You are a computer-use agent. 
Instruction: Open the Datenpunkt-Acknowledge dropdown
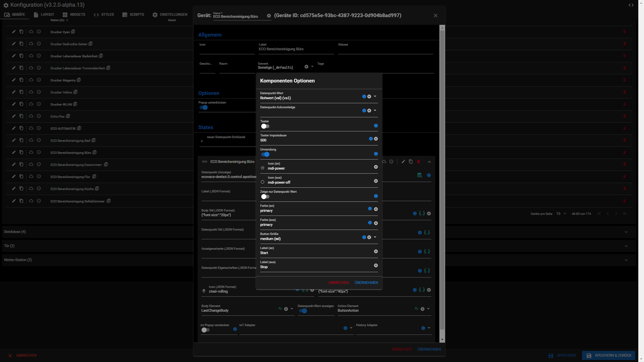click(375, 111)
